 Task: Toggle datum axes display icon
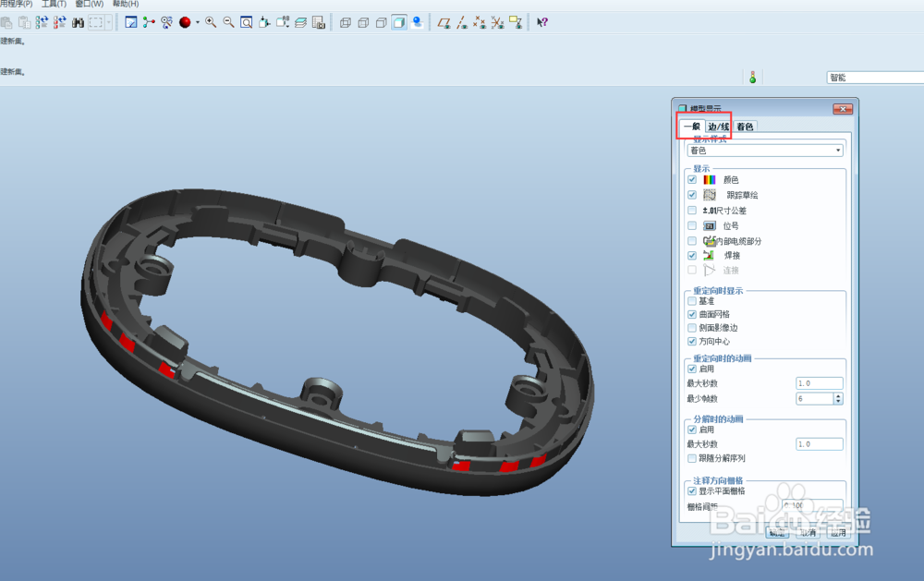tap(462, 22)
